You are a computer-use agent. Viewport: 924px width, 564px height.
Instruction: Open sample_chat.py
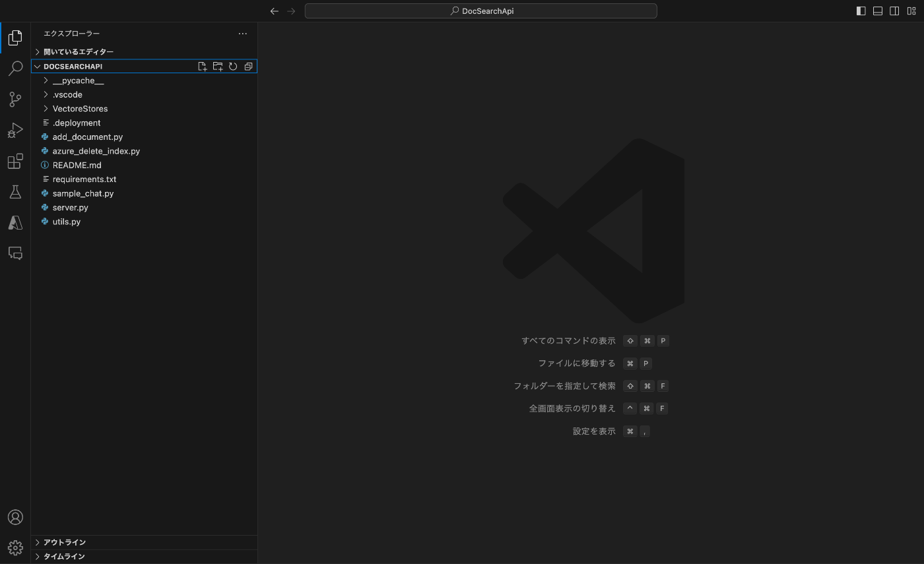point(144,194)
